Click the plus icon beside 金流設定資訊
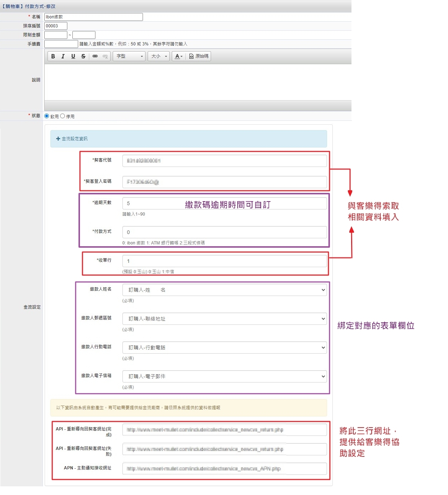The height and width of the screenshot is (495, 448). pyautogui.click(x=58, y=139)
